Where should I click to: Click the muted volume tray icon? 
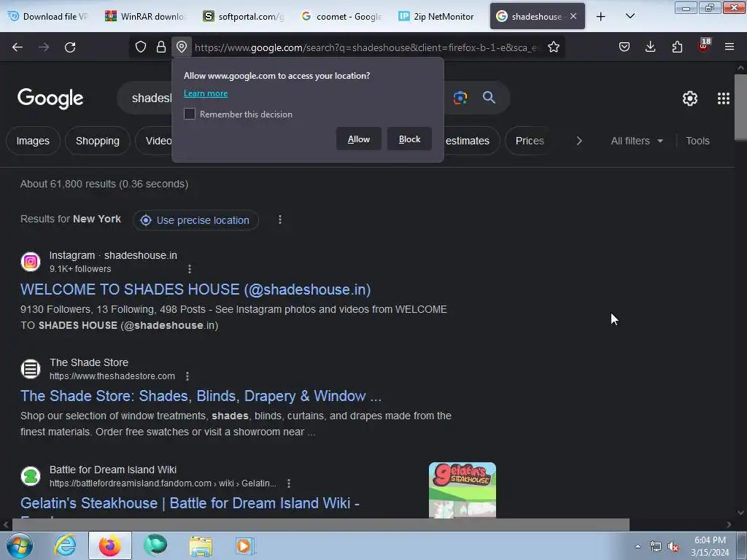pyautogui.click(x=673, y=546)
